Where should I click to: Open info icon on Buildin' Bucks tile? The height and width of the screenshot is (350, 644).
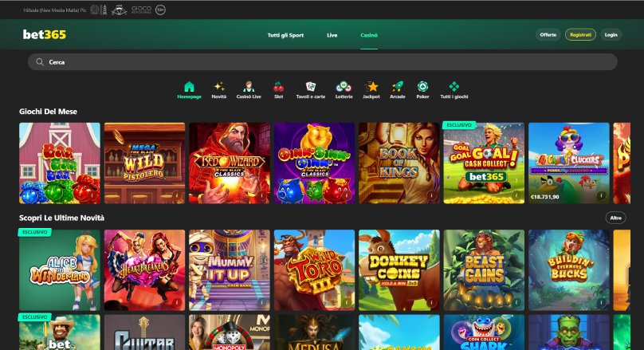click(601, 303)
